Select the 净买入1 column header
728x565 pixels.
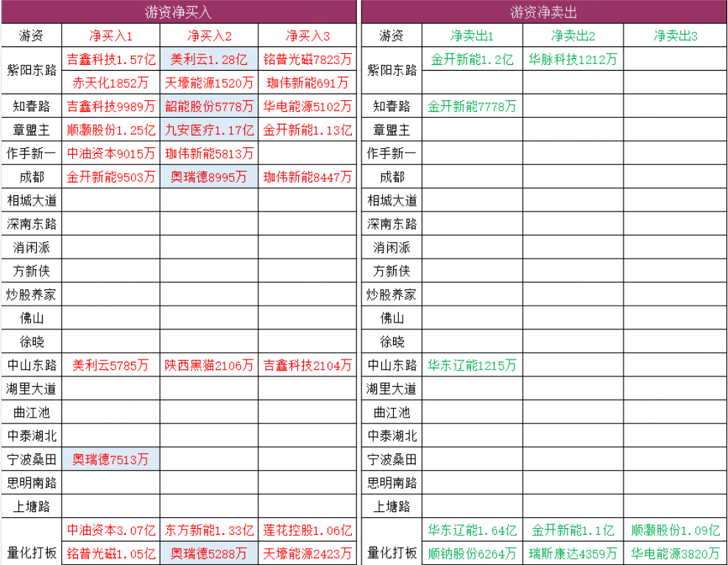click(x=111, y=36)
